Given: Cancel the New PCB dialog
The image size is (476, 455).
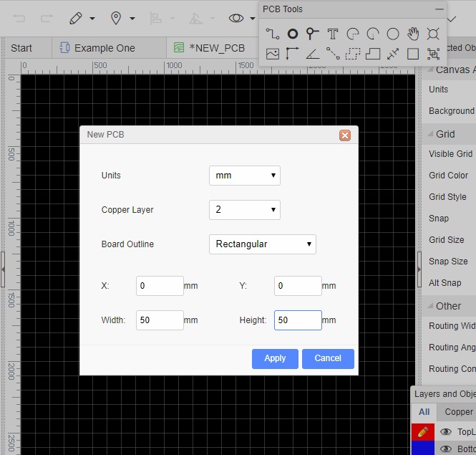Looking at the screenshot, I should pos(328,358).
